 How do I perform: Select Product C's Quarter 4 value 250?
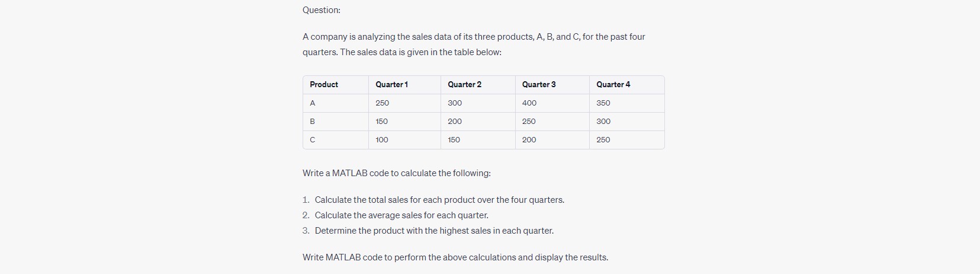(x=603, y=140)
